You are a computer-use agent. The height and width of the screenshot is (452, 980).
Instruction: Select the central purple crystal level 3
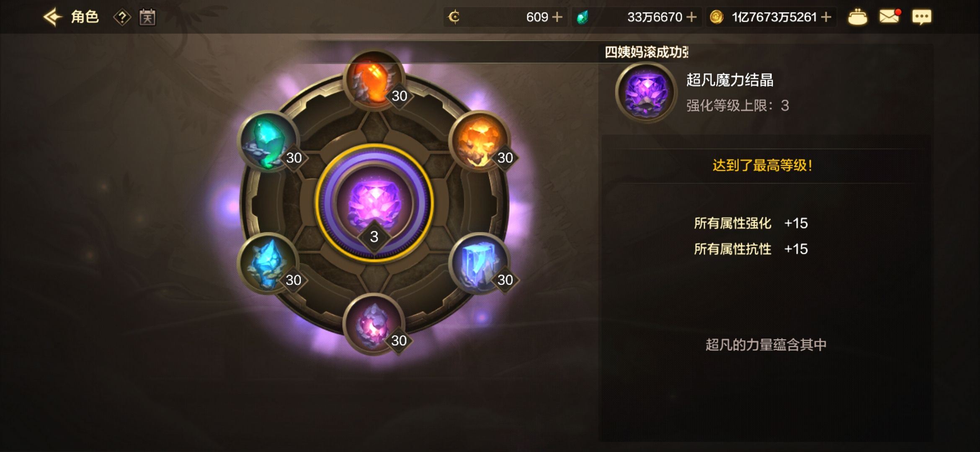374,203
